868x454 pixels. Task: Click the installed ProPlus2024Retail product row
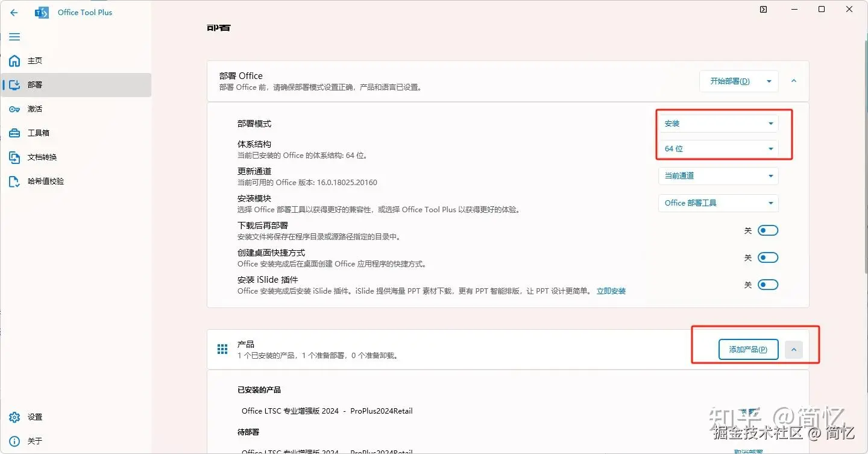tap(327, 411)
